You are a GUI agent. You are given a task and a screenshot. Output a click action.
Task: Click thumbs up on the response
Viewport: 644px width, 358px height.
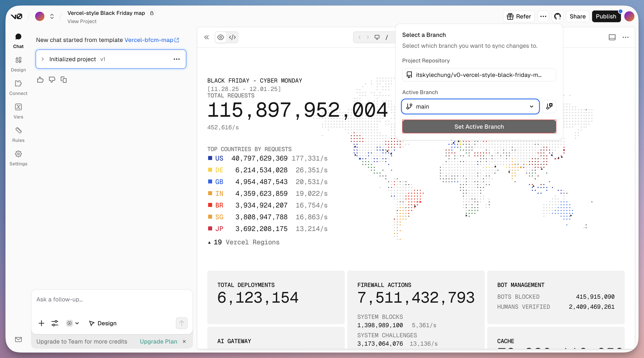coord(40,80)
